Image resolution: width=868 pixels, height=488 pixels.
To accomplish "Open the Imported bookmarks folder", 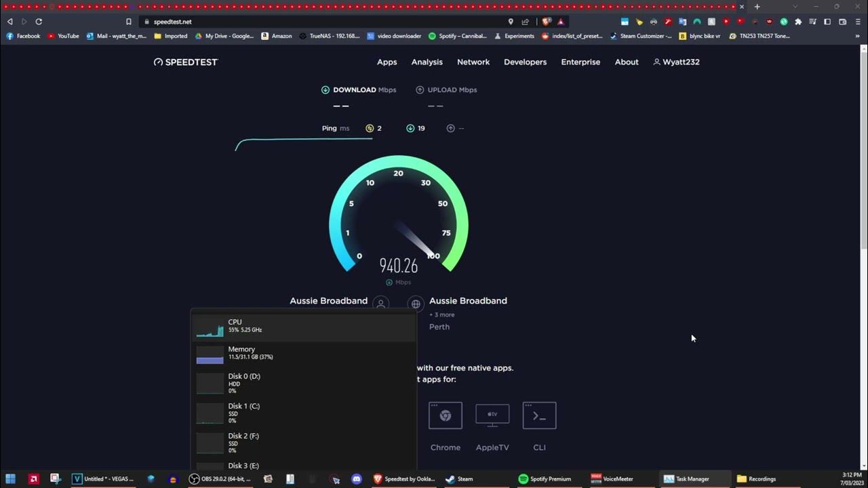I will click(171, 36).
